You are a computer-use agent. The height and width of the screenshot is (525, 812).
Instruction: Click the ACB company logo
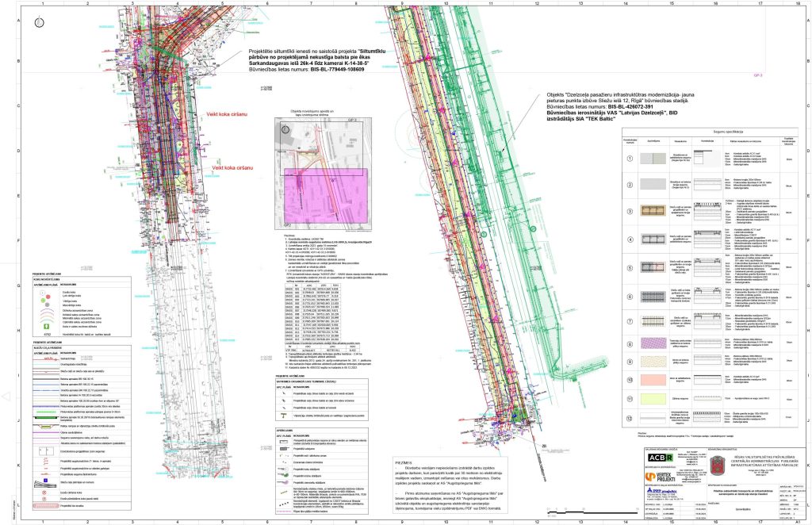pos(658,458)
